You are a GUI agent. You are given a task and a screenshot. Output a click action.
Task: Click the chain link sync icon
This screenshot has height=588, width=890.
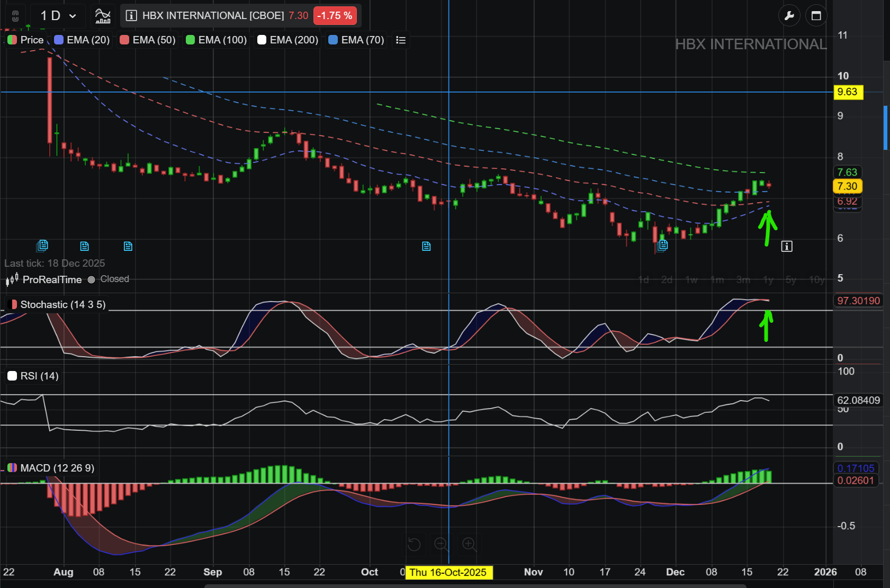(x=15, y=16)
